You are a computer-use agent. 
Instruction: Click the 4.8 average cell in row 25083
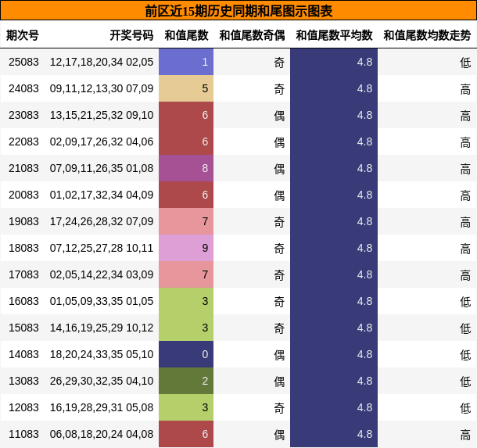tap(334, 62)
